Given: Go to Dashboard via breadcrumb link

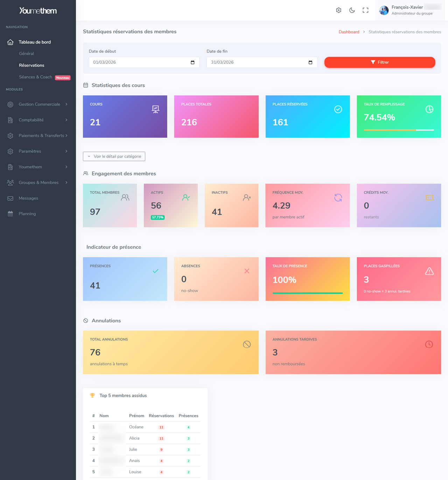Looking at the screenshot, I should pyautogui.click(x=349, y=32).
